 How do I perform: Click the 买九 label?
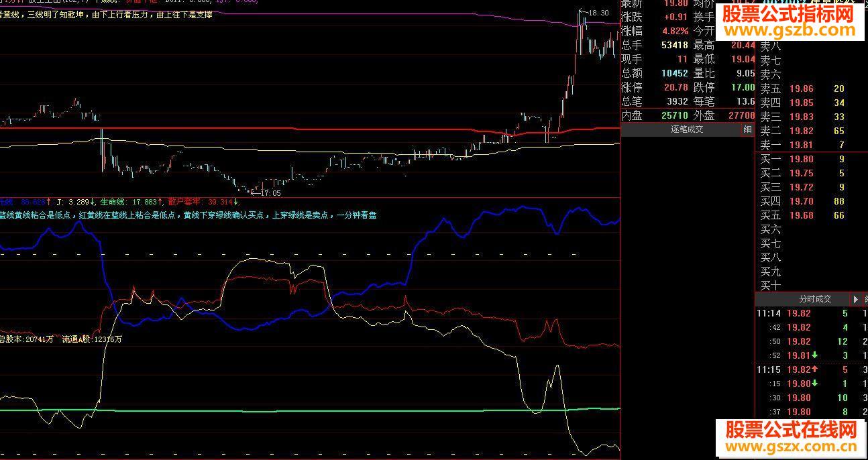click(770, 272)
